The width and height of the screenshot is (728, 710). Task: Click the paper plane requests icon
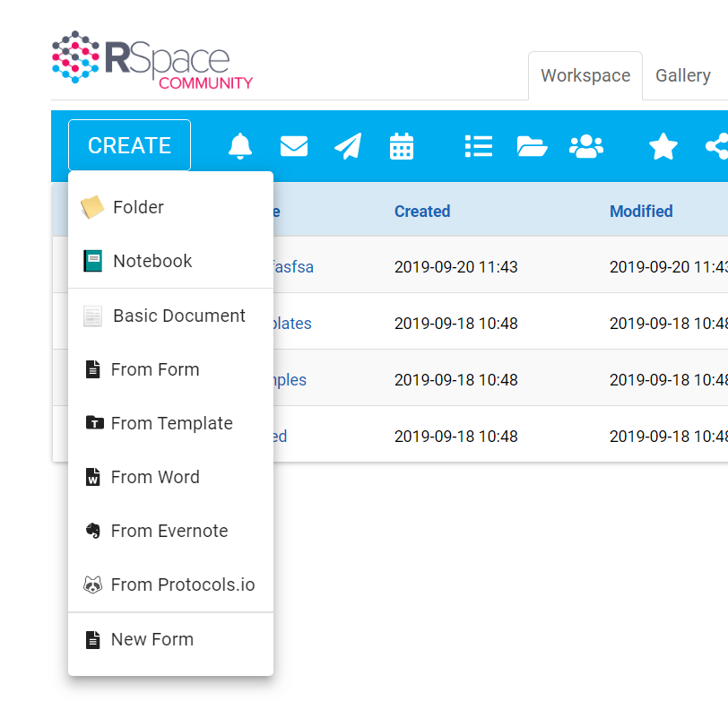[348, 146]
